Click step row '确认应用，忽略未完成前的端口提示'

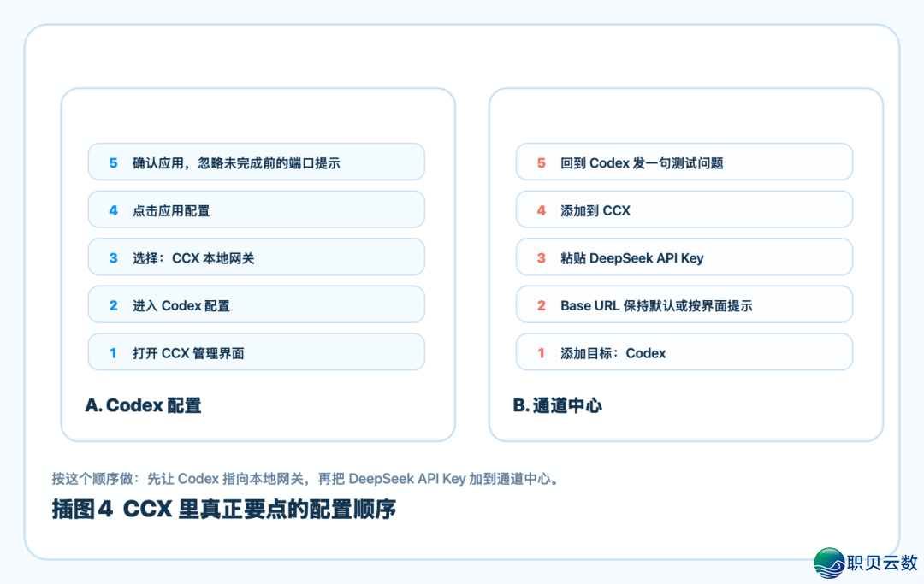[257, 162]
